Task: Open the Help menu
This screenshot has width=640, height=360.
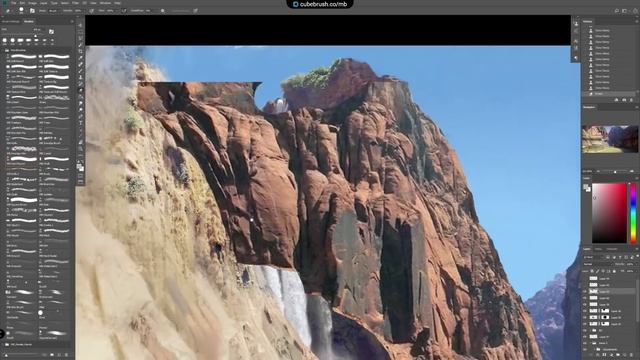Action: point(117,3)
